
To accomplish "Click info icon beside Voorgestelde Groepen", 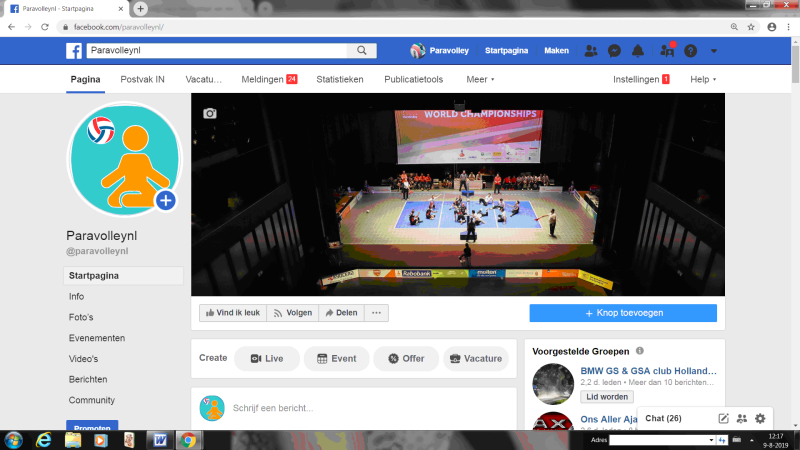I will coord(640,351).
